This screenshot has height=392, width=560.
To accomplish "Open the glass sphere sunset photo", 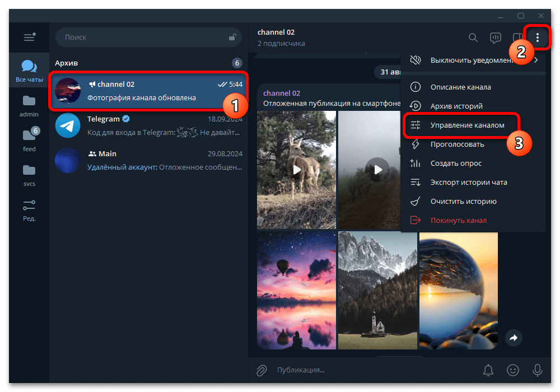I will coord(459,290).
